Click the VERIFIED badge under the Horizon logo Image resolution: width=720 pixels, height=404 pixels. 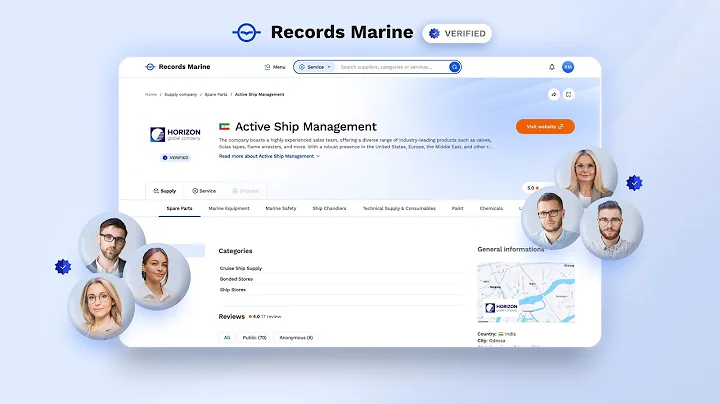pyautogui.click(x=175, y=157)
